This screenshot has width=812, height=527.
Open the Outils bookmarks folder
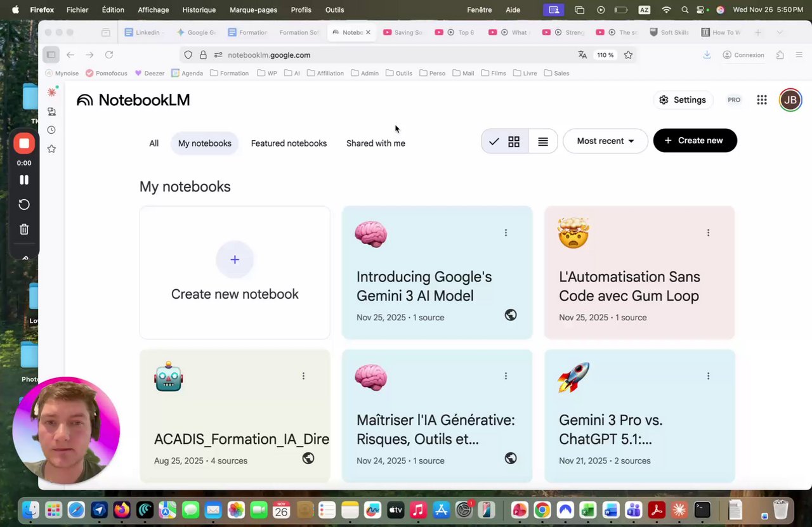398,73
